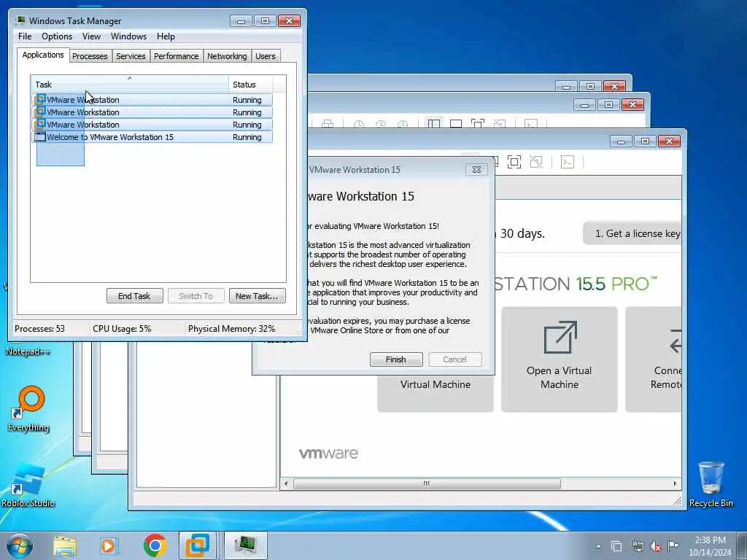
Task: Click the muted volume tray icon
Action: 656,547
